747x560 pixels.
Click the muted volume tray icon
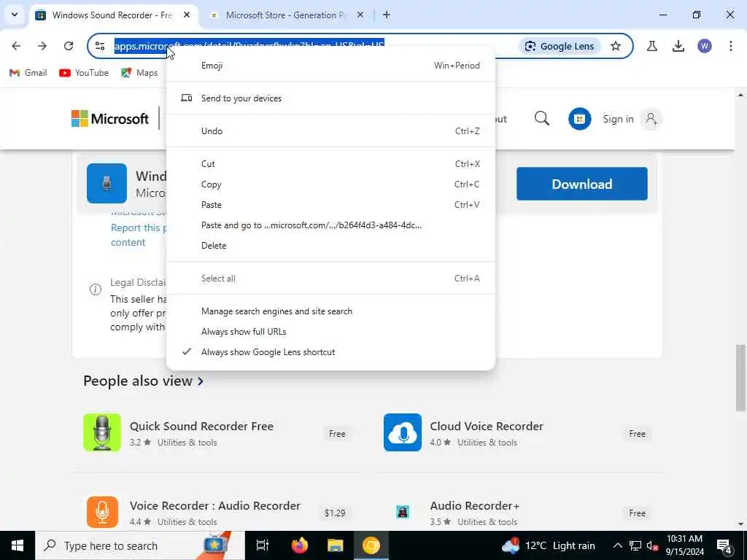click(x=653, y=545)
